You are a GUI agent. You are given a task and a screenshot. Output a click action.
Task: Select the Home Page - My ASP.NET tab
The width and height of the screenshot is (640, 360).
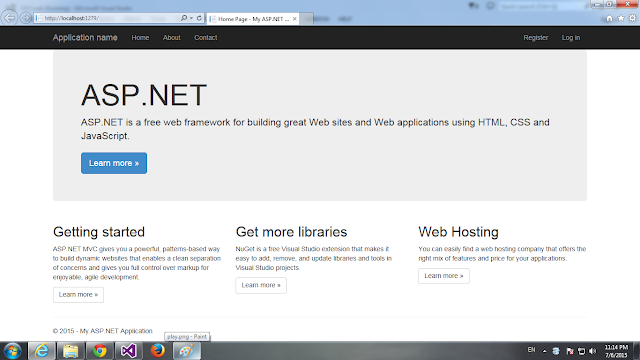(x=253, y=19)
